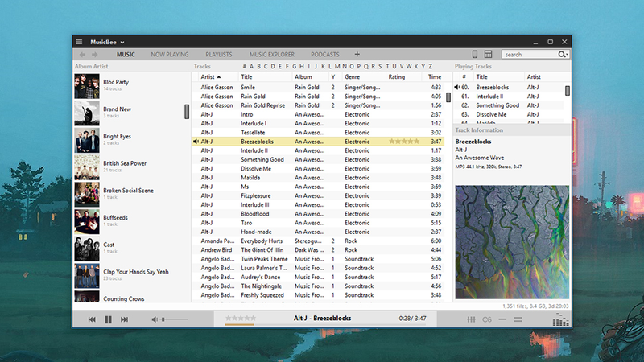Go forward with the navigation arrow
This screenshot has height=362, width=644.
pos(95,55)
